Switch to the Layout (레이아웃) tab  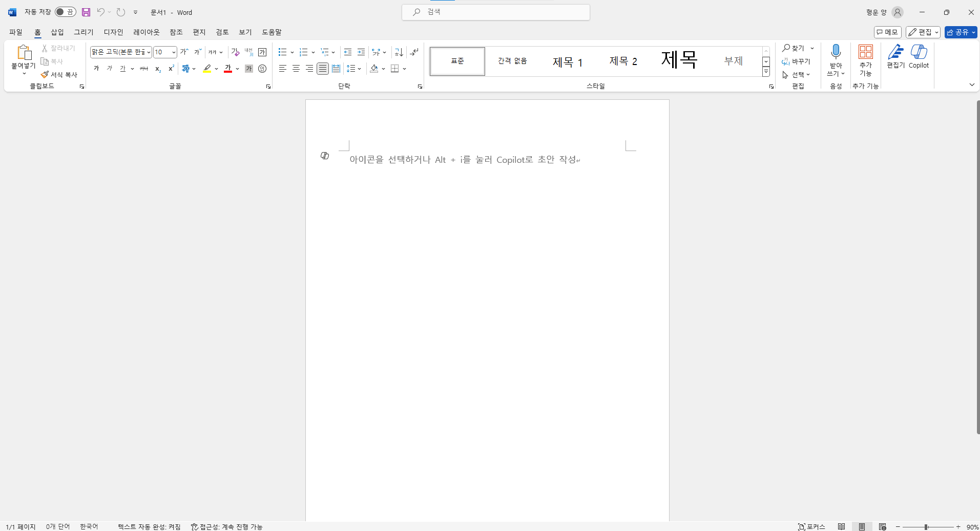pos(147,32)
